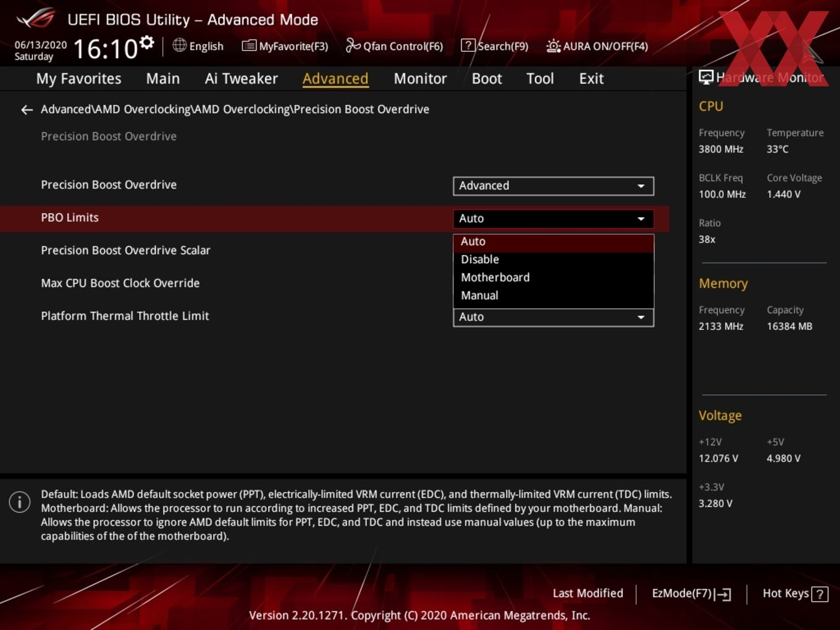Screen dimensions: 840x630
Task: Select Platform Thermal Throttle Limit label
Action: pos(125,316)
